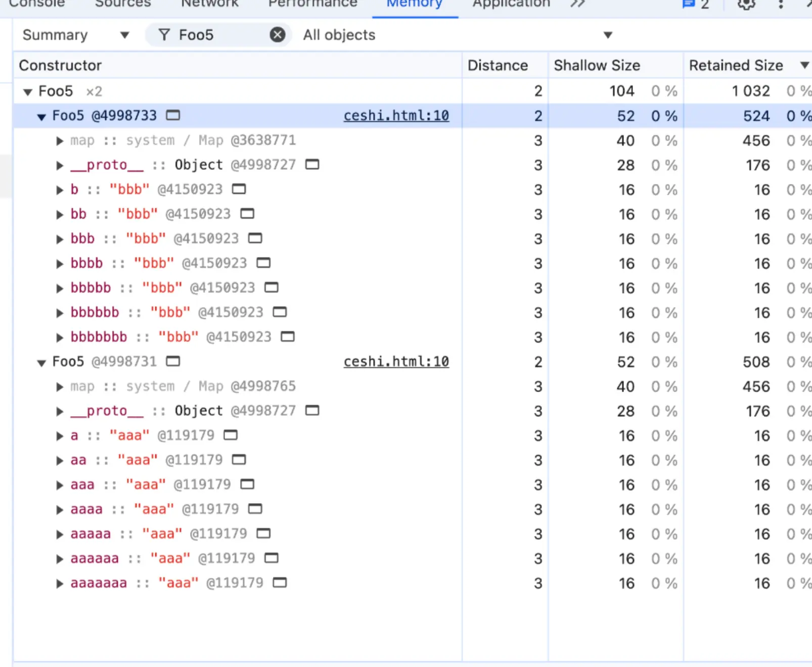Click window icon beside b :: "bbb"

(239, 189)
